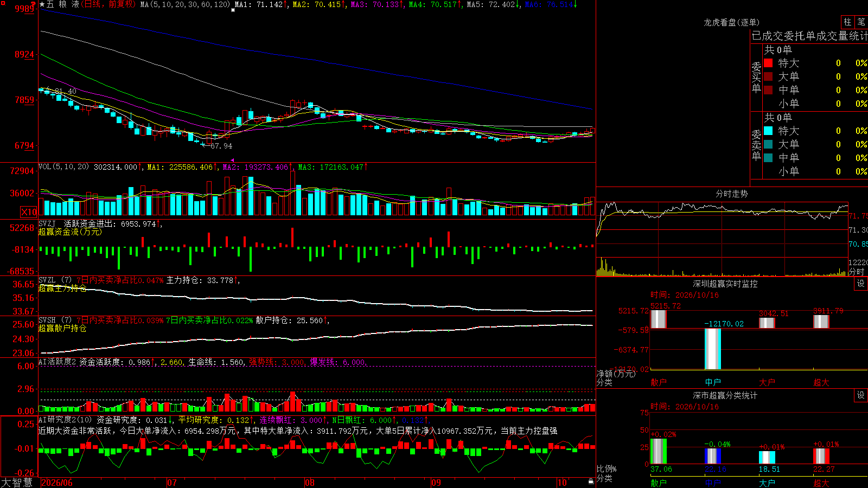Click the 已成交委托单成交量统计 header

(x=809, y=36)
